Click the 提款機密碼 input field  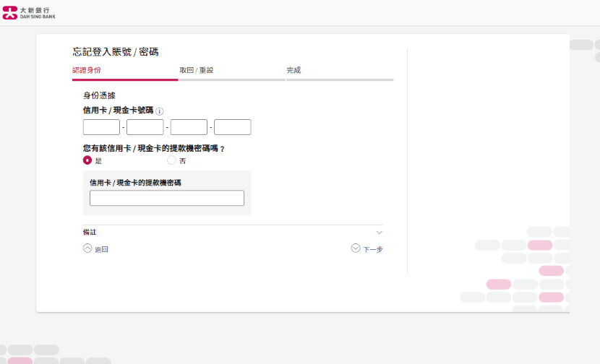click(x=167, y=198)
